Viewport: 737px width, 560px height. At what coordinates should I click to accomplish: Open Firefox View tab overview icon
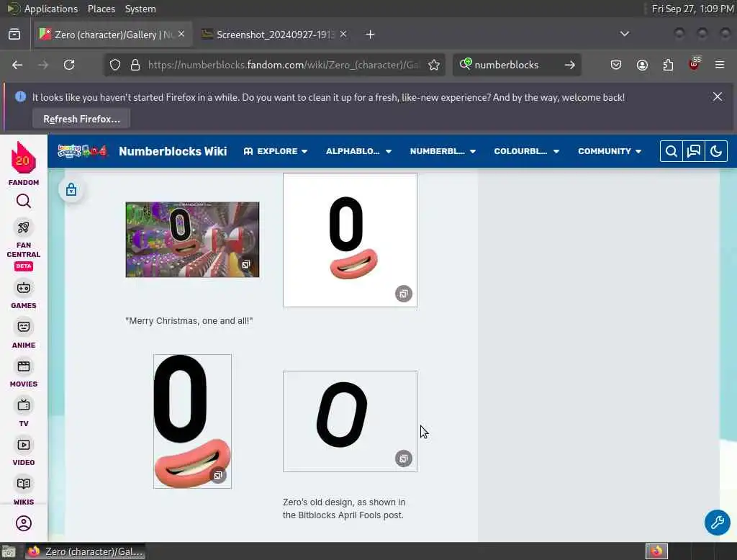pyautogui.click(x=14, y=35)
